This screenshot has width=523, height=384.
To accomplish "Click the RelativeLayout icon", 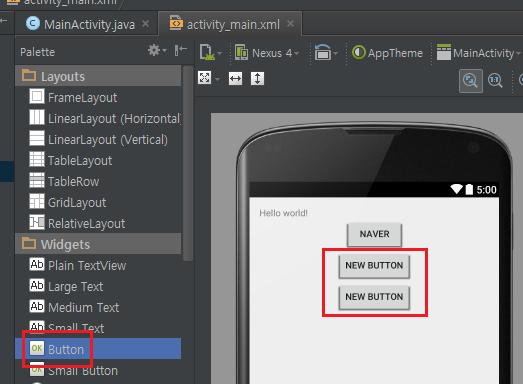I will [37, 222].
